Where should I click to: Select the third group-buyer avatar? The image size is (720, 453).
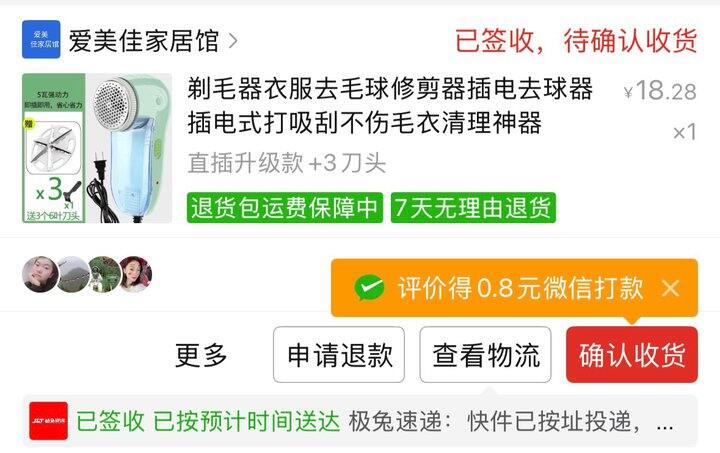[x=104, y=274]
